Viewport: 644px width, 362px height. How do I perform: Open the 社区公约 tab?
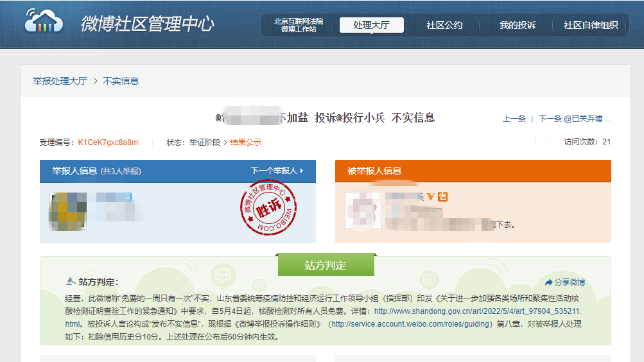[444, 25]
